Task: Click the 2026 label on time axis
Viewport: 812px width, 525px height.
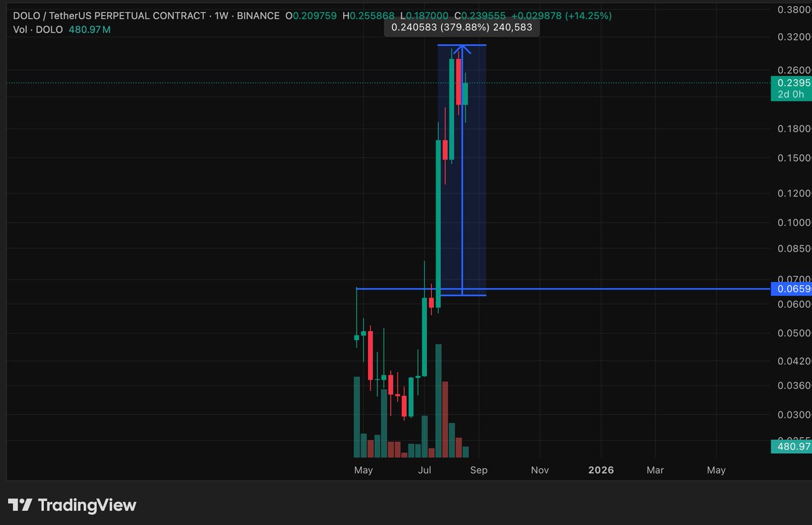Action: pyautogui.click(x=601, y=470)
